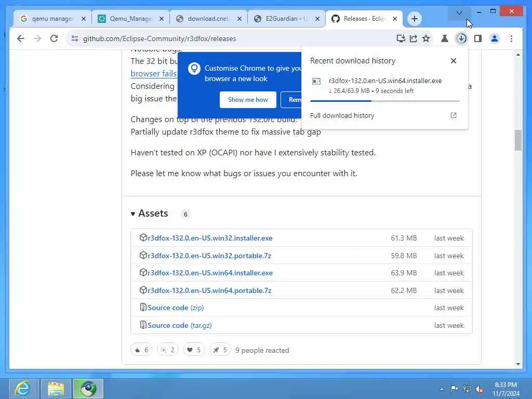
Task: Open a new tab with plus button
Action: click(414, 19)
